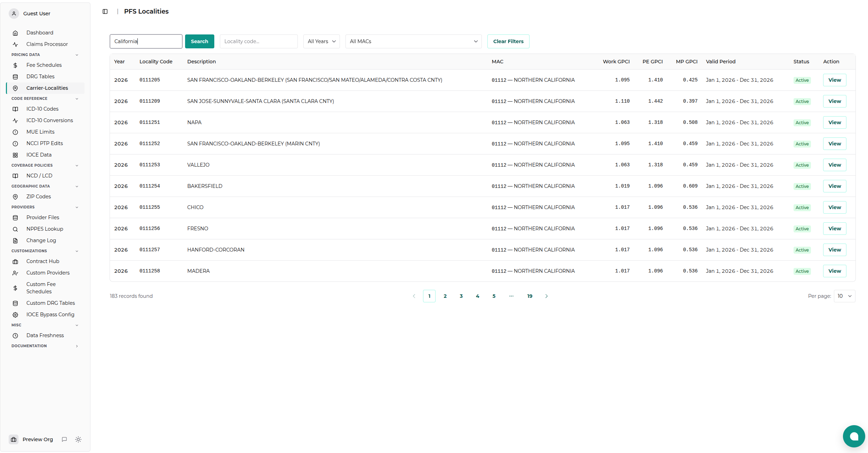Image resolution: width=868 pixels, height=453 pixels.
Task: Click the next page arrow
Action: 546,296
